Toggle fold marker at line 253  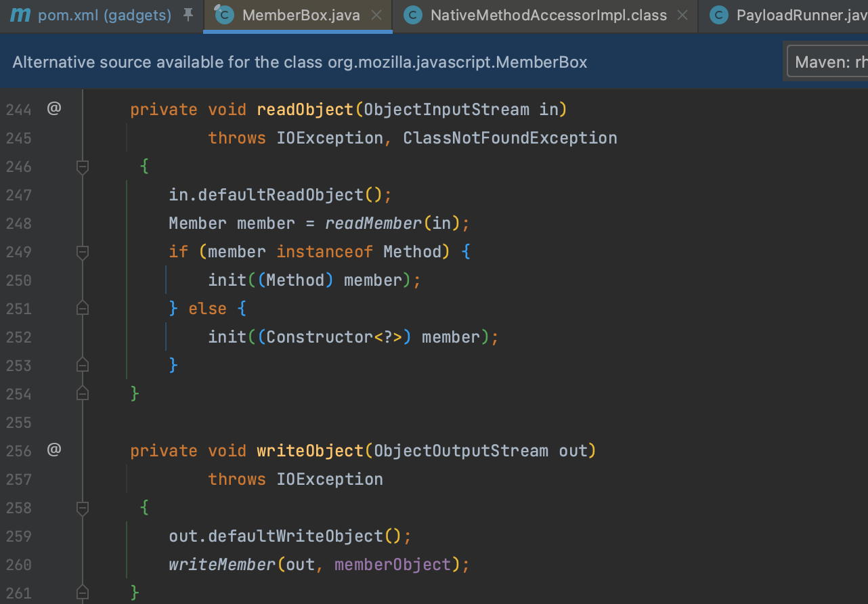point(83,366)
